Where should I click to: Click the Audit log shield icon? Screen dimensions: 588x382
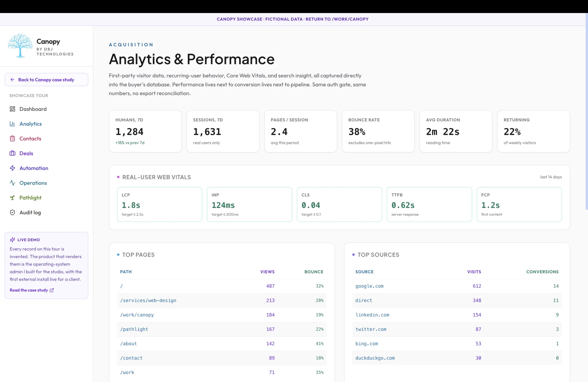(x=12, y=213)
